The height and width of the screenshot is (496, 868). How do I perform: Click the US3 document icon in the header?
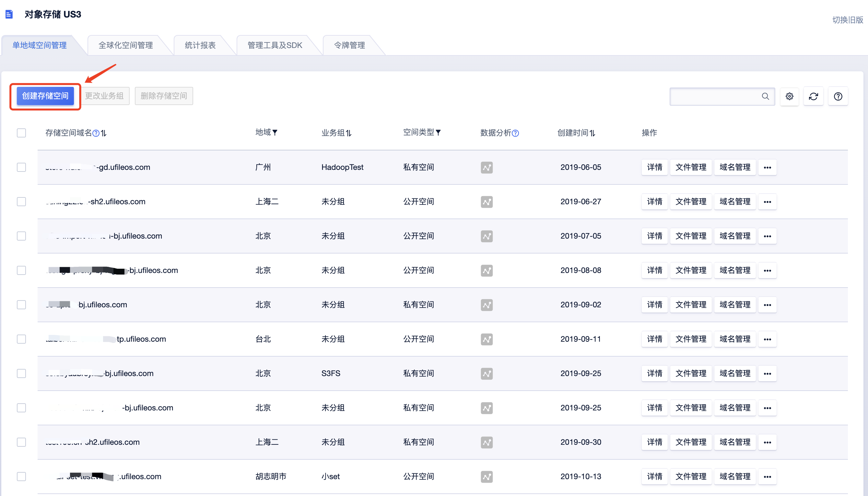[x=9, y=14]
